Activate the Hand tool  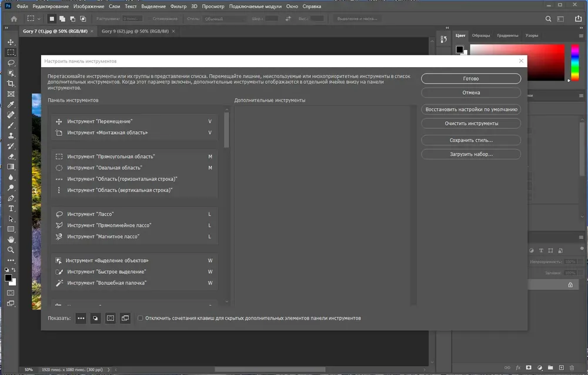click(x=11, y=240)
